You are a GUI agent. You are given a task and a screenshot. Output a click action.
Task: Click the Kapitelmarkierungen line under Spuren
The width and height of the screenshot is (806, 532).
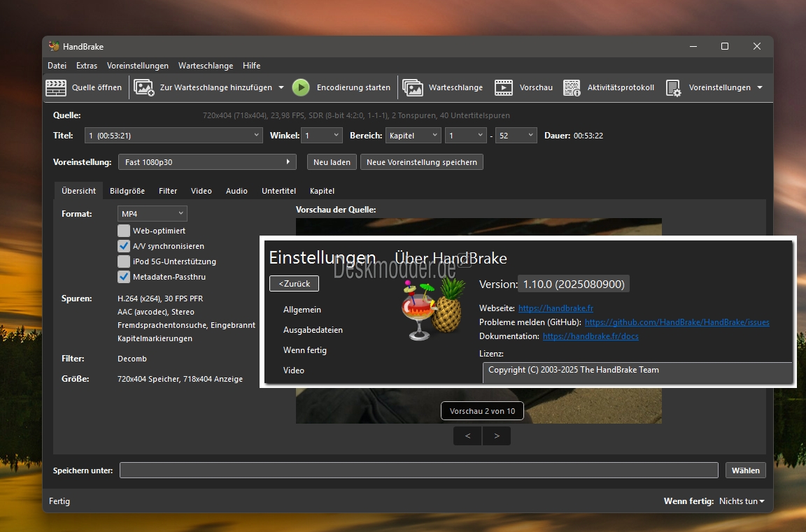point(155,338)
